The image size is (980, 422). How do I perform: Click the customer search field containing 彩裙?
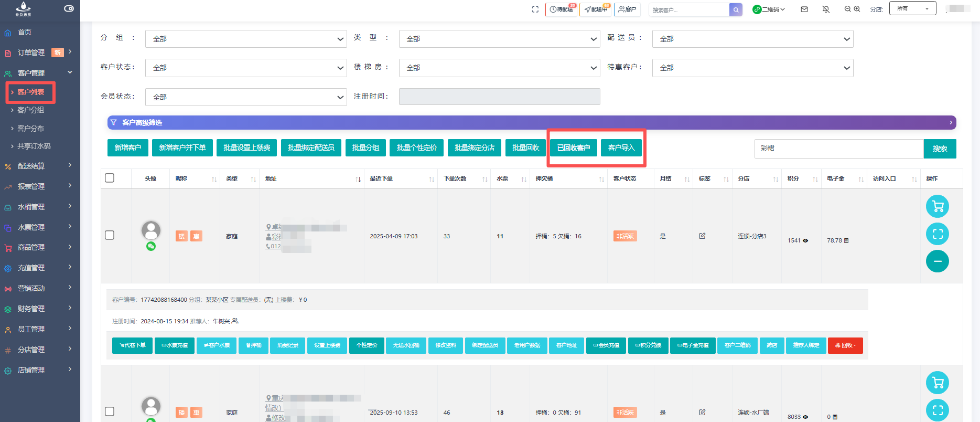839,149
